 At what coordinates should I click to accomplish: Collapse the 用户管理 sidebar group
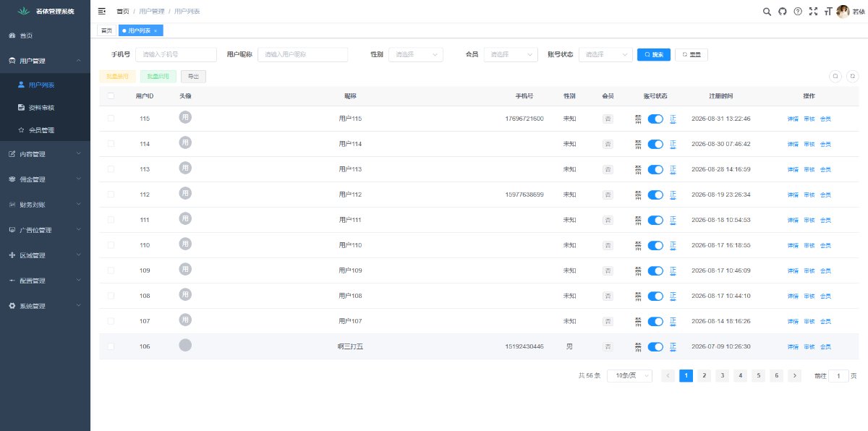45,61
